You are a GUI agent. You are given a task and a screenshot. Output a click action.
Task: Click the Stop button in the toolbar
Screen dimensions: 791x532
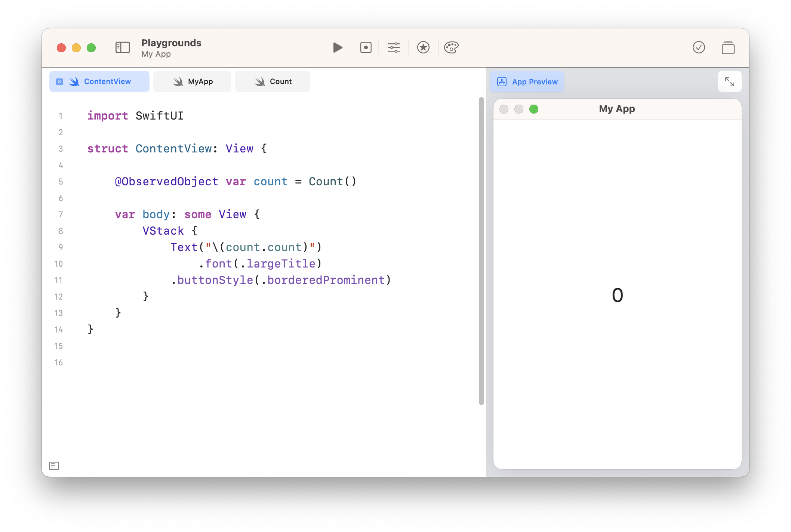[x=366, y=47]
